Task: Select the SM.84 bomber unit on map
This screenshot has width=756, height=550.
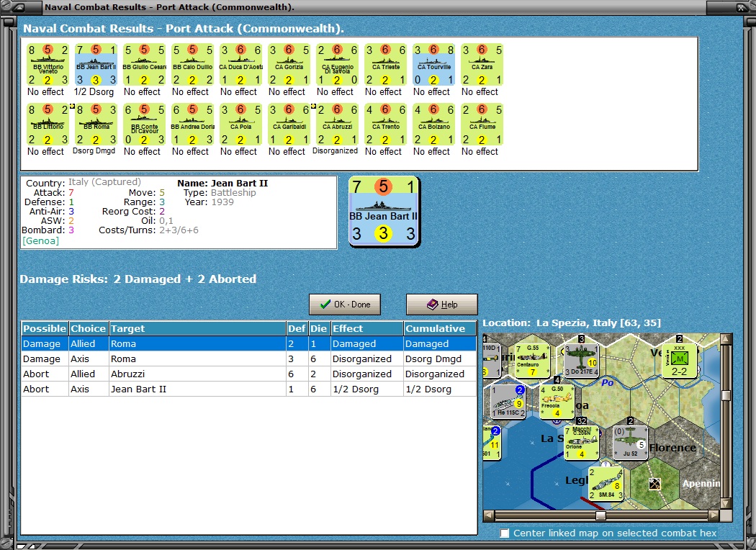Action: [606, 484]
